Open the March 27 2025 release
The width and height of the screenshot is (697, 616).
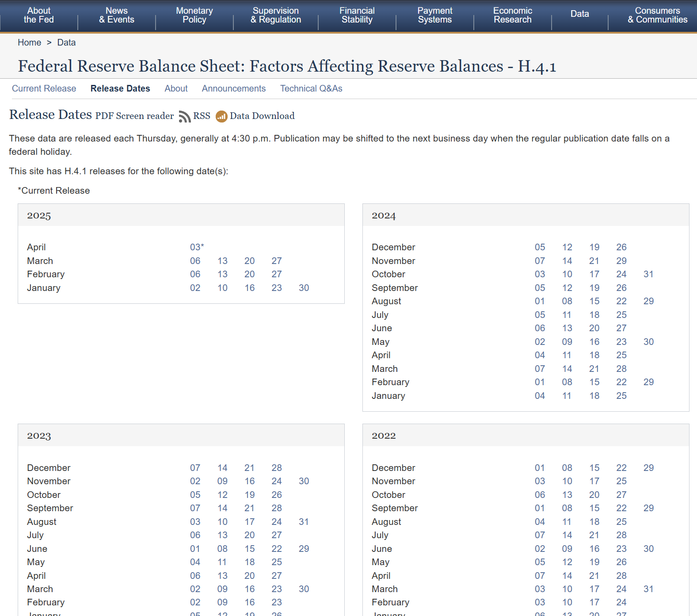tap(277, 261)
